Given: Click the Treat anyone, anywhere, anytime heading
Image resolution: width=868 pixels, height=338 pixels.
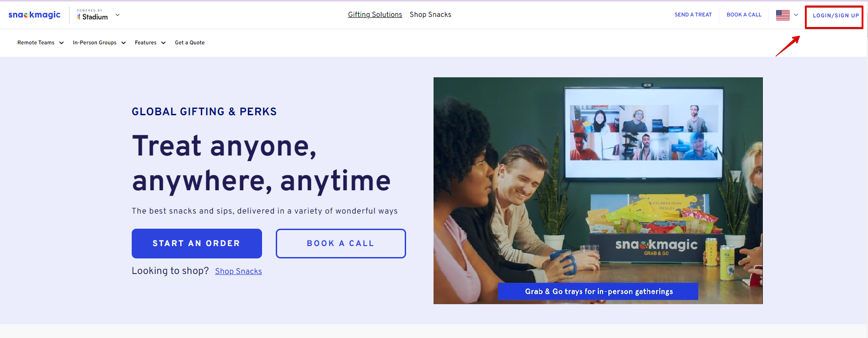Looking at the screenshot, I should 261,163.
